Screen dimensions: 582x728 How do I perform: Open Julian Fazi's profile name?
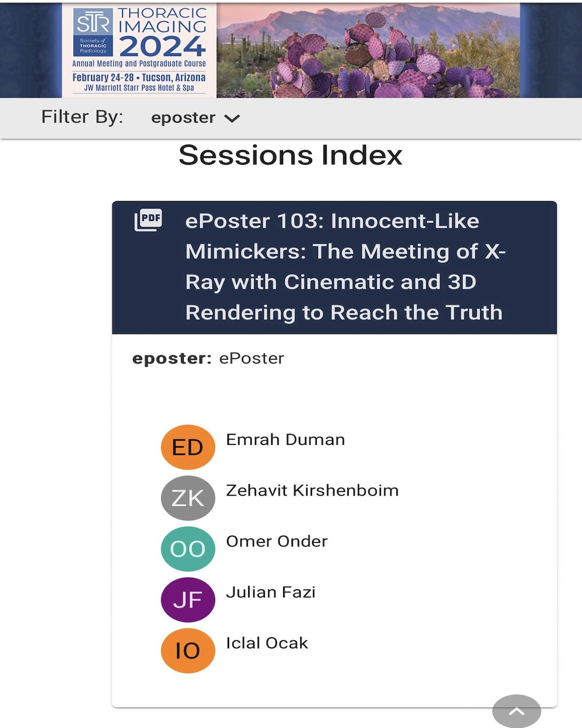coord(271,593)
